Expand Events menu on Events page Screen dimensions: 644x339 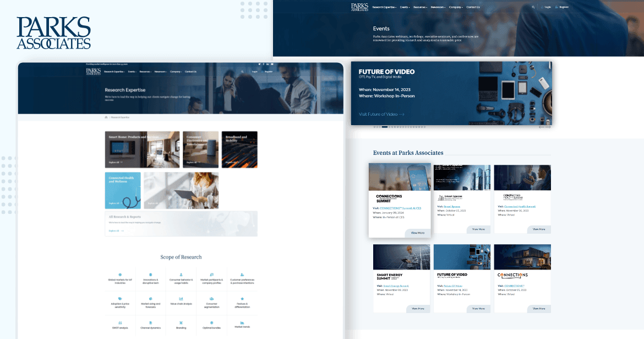[x=405, y=7]
